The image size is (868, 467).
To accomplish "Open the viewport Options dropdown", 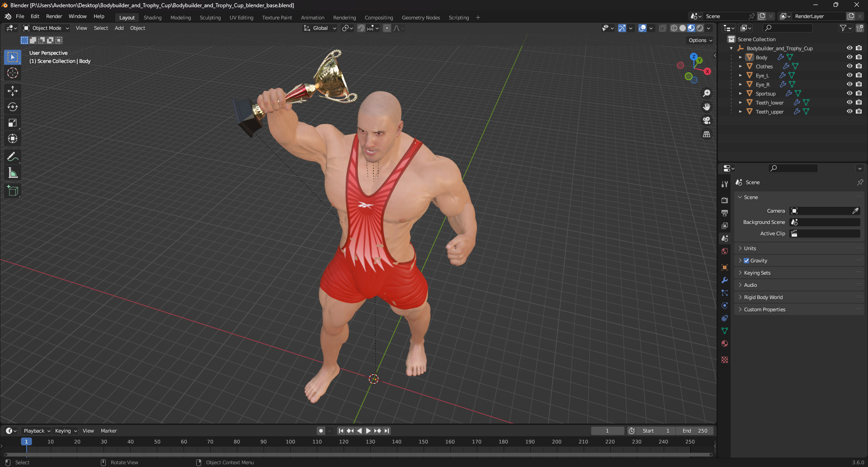I will click(x=700, y=40).
